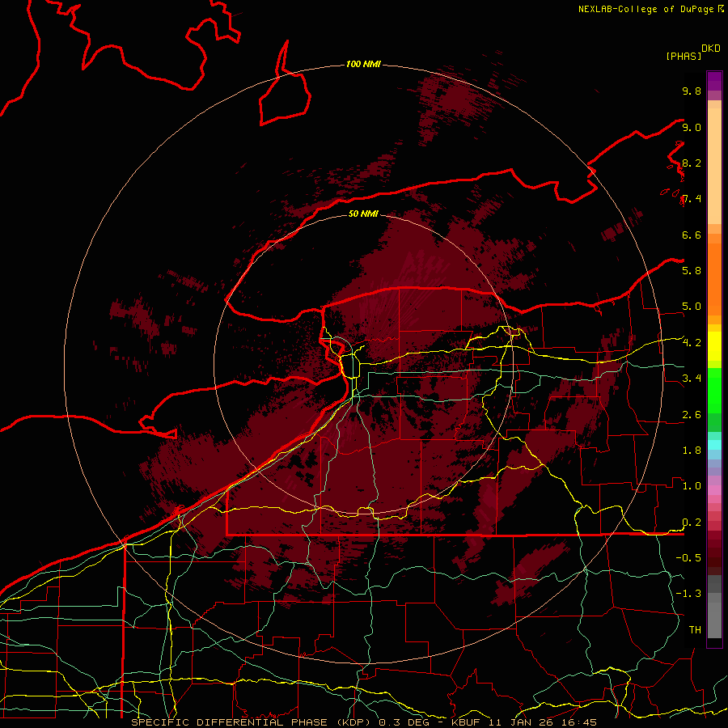
Task: Click the 100 NMI range ring label
Action: (363, 64)
